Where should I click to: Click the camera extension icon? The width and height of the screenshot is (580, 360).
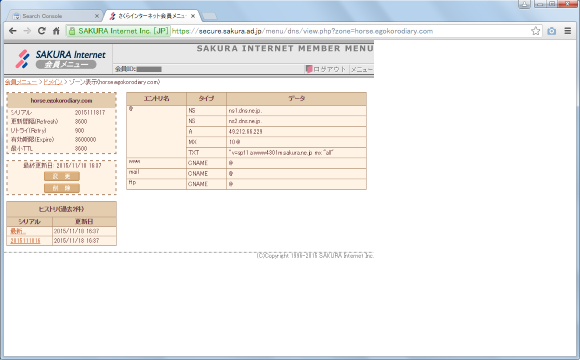[x=552, y=31]
